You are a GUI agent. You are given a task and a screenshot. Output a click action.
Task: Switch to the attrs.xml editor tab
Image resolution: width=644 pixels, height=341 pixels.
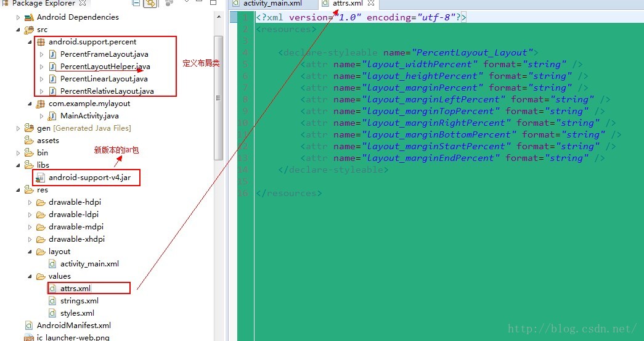click(x=348, y=3)
